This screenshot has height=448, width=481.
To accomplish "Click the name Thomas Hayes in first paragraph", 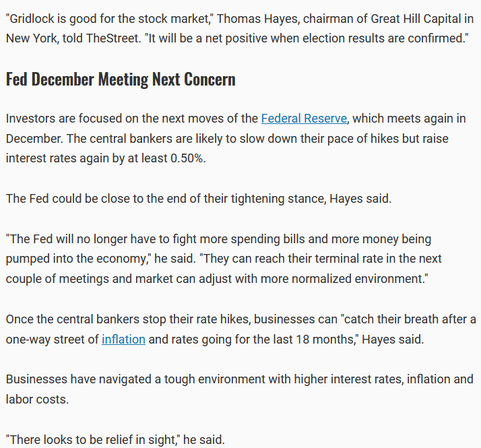I will tap(257, 19).
